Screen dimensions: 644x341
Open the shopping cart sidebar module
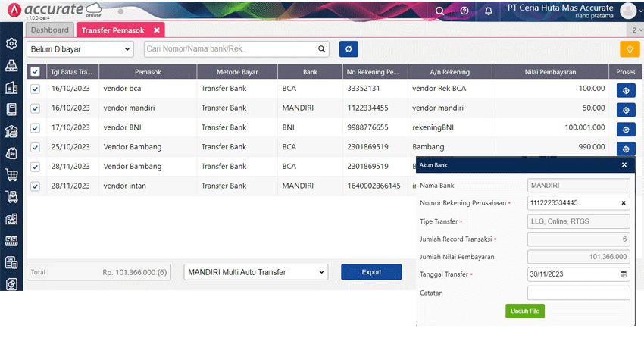(11, 175)
